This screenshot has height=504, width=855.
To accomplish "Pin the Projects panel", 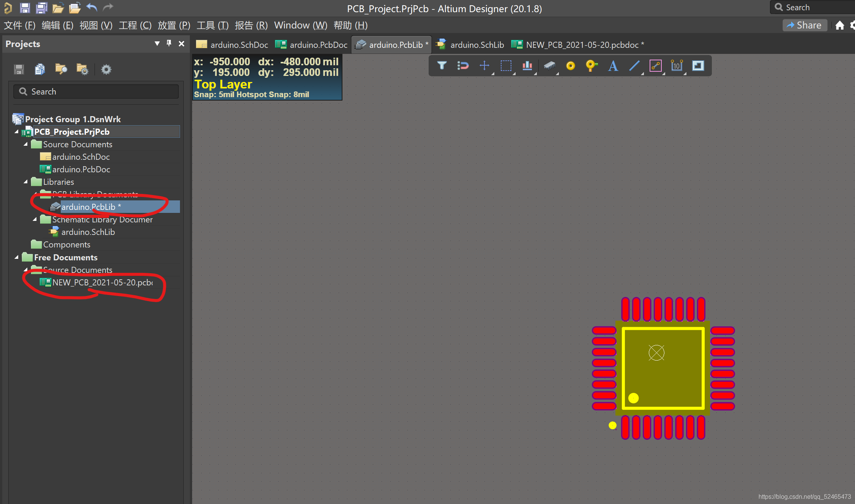I will (x=169, y=44).
